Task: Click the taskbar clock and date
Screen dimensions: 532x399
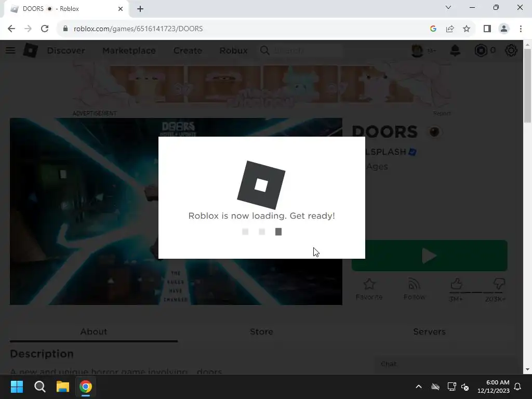Action: (494, 387)
